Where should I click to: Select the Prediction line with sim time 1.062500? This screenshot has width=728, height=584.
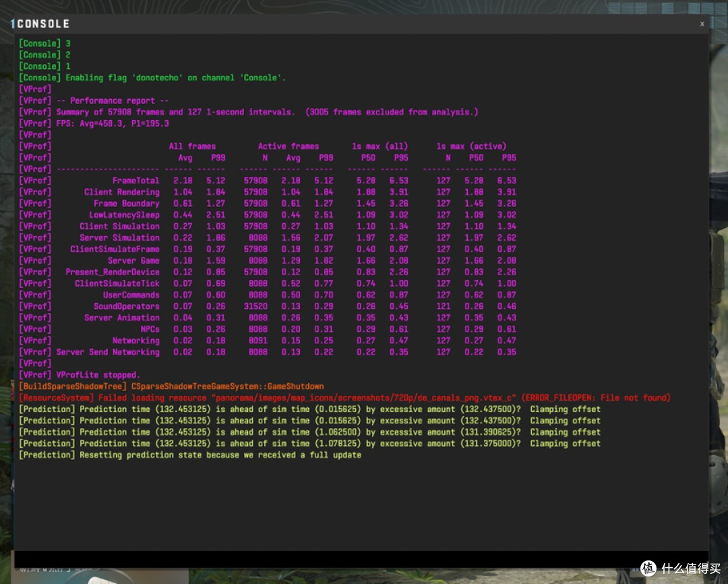click(x=309, y=432)
